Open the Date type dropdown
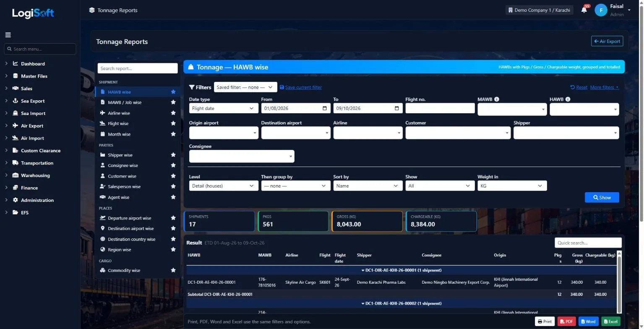644x329 pixels. (x=224, y=108)
